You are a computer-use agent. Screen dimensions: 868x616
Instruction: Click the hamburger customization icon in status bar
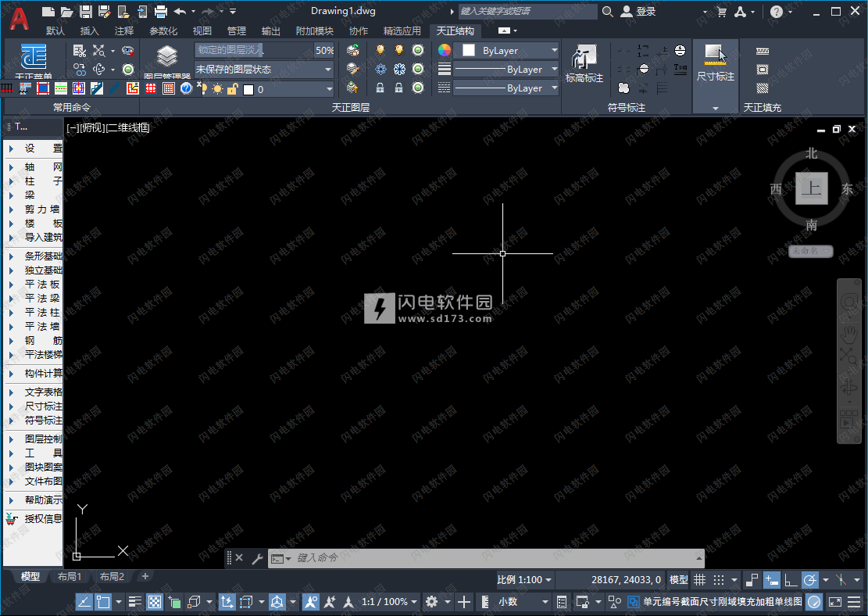854,602
